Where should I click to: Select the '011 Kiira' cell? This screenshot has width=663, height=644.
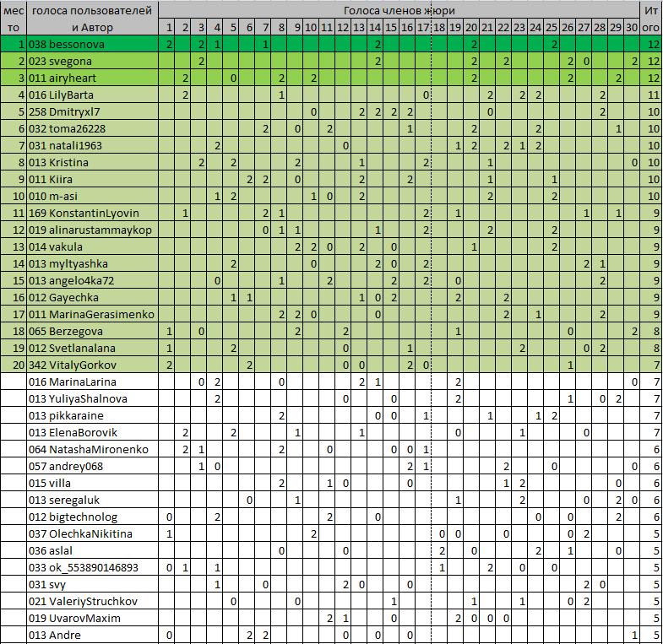coord(92,180)
